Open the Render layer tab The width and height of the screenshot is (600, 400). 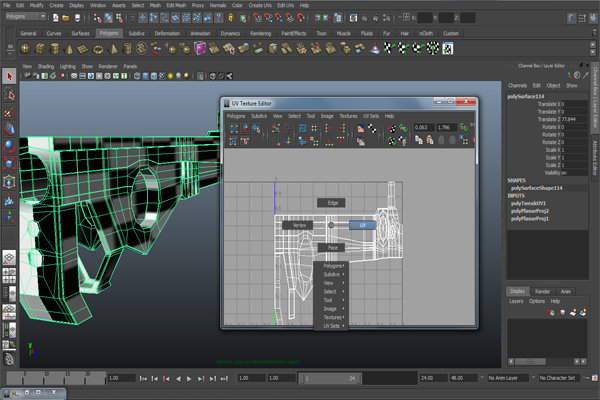pyautogui.click(x=542, y=292)
